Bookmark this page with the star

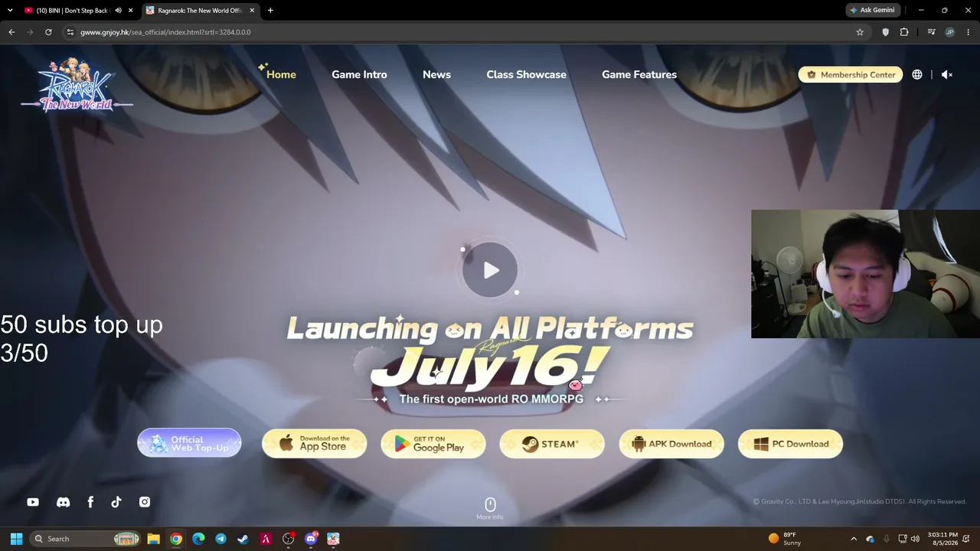point(860,32)
